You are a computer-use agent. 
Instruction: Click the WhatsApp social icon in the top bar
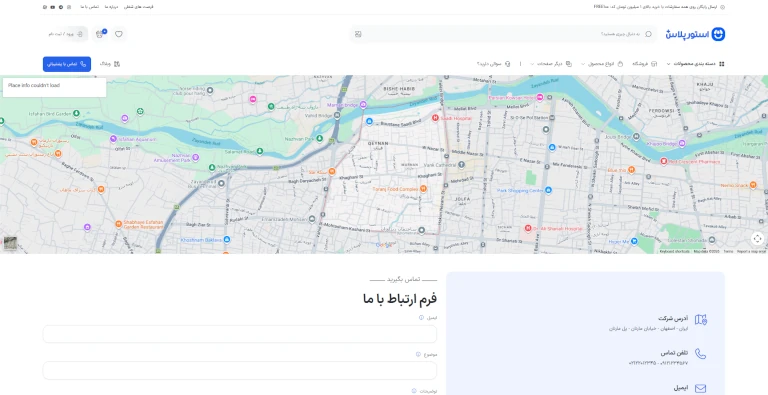[45, 7]
